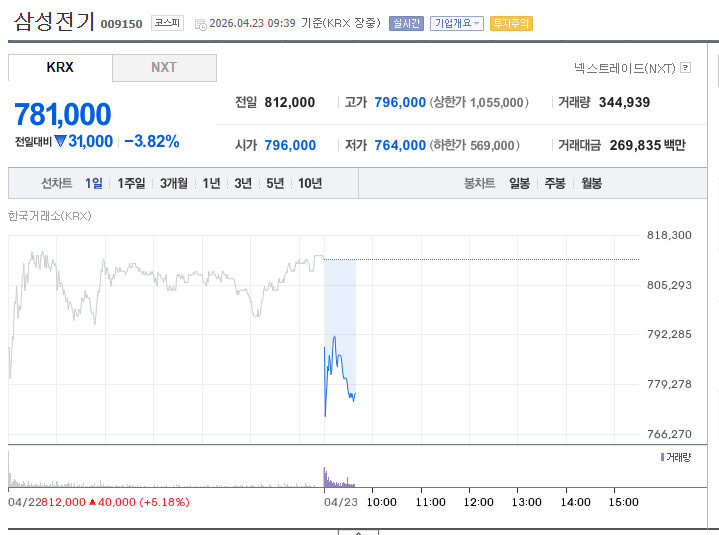The height and width of the screenshot is (535, 719).
Task: Switch to the NXT tab
Action: click(164, 68)
